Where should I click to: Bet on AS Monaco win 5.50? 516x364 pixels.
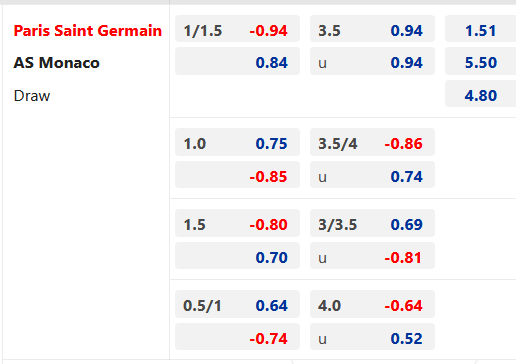coord(480,61)
